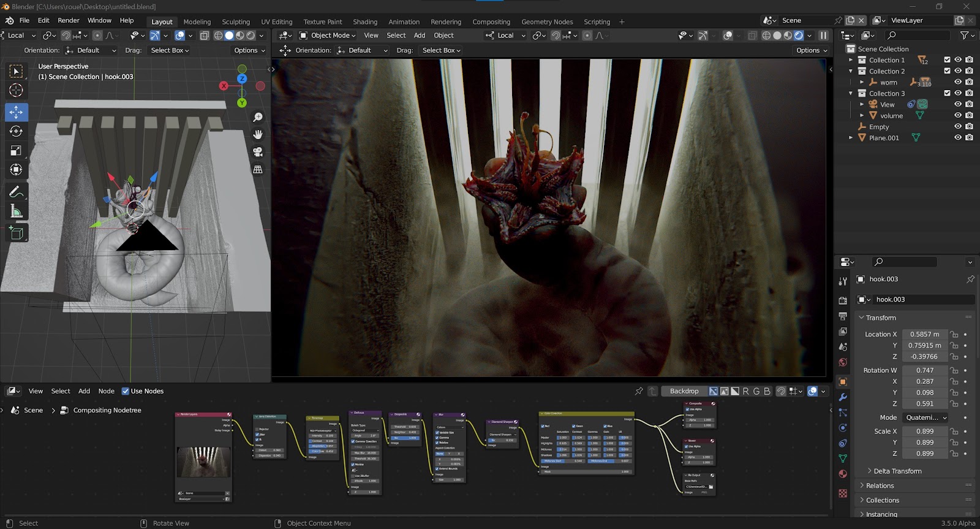Open the Texture properties tab
The height and width of the screenshot is (529, 980).
(843, 493)
